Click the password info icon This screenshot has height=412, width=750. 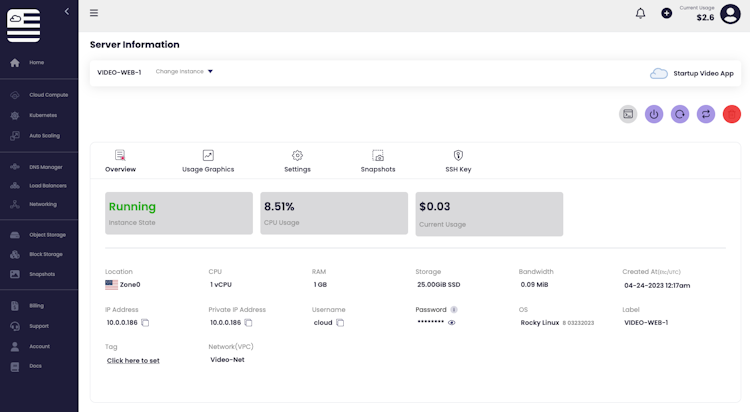[x=454, y=310]
